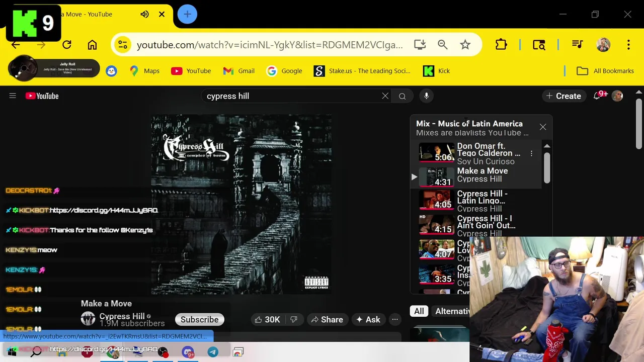Close the Make a Move YouTube tab
Screen dimensions: 644x362
pos(162,14)
